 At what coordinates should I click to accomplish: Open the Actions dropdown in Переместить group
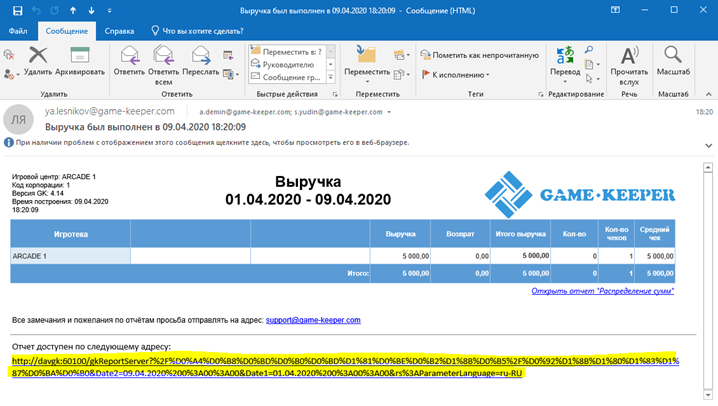pos(402,74)
